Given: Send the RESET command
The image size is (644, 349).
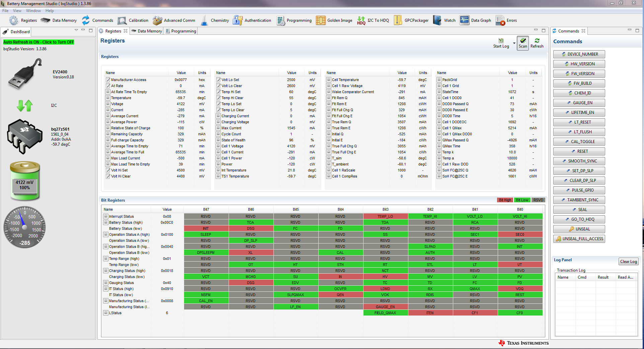Looking at the screenshot, I should pyautogui.click(x=579, y=151).
